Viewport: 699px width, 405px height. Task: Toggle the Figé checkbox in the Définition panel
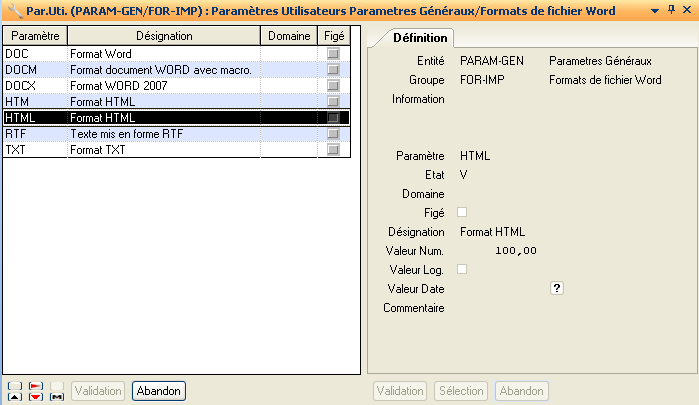tap(462, 212)
